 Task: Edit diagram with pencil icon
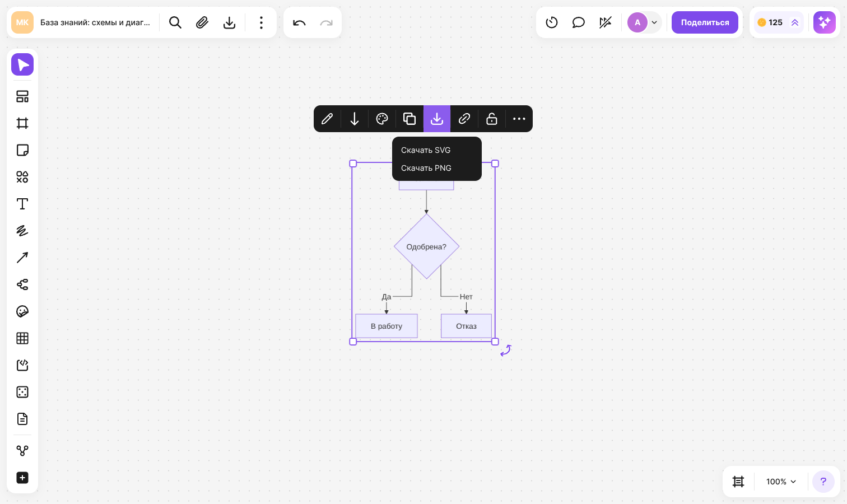(327, 119)
